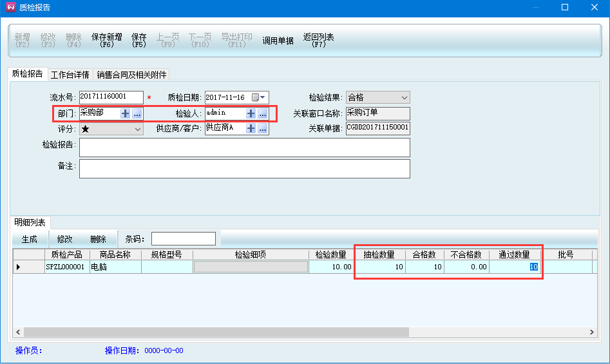Click the ellipsis browse button for 部门
This screenshot has height=364, width=610.
[x=137, y=113]
